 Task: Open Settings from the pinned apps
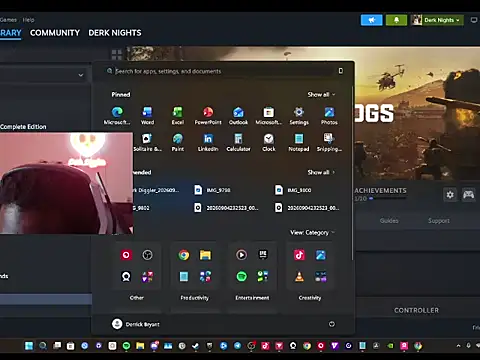299,116
